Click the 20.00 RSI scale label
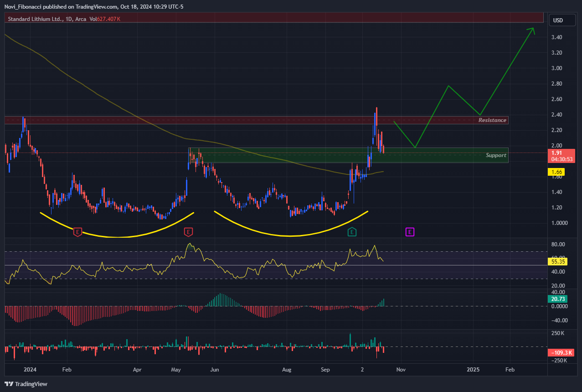Image resolution: width=582 pixels, height=392 pixels. point(558,285)
